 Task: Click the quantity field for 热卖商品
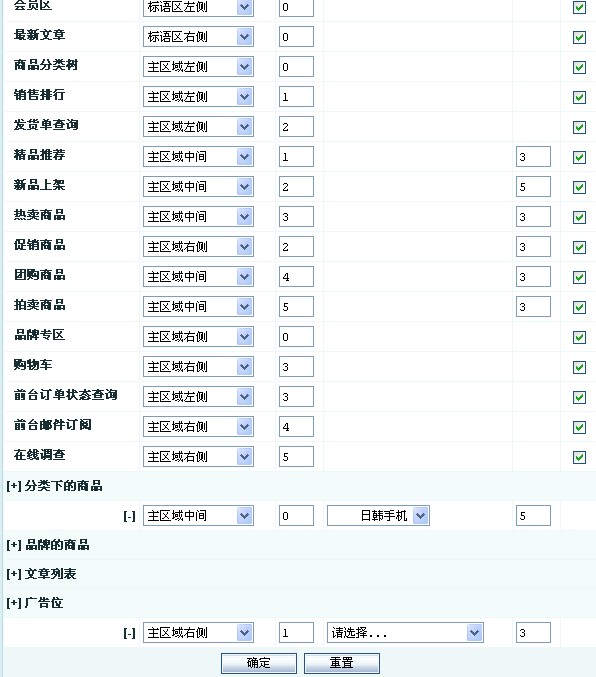tap(533, 217)
